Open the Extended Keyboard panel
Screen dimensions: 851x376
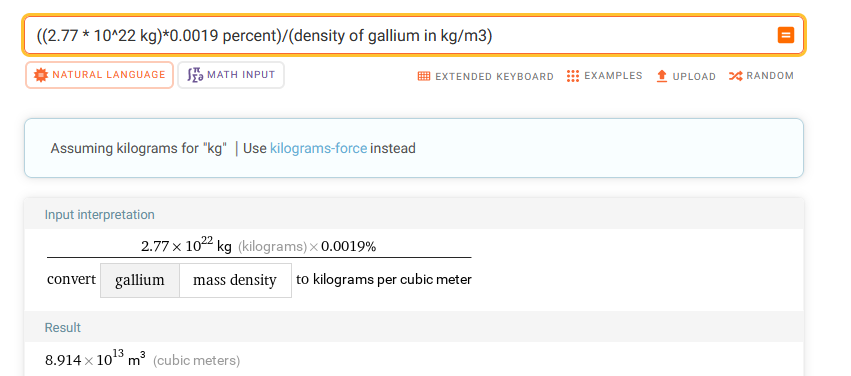pyautogui.click(x=485, y=76)
